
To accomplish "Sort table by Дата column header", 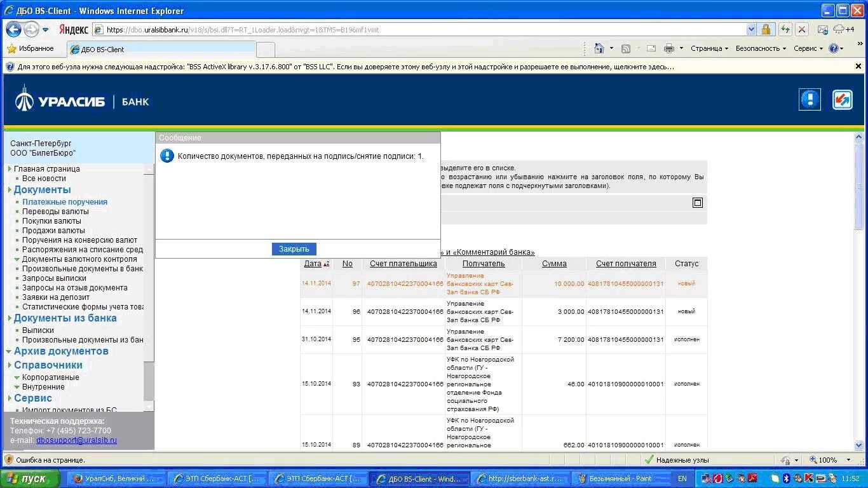I will pos(313,264).
